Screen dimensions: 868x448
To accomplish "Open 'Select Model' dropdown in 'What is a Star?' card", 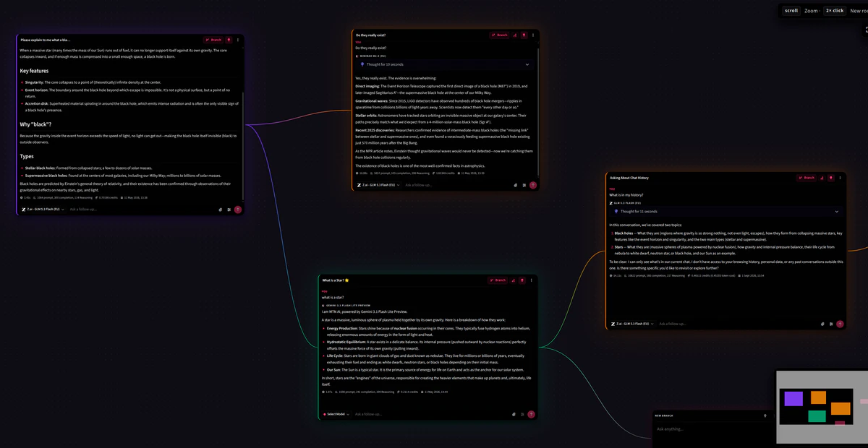I will (x=337, y=414).
